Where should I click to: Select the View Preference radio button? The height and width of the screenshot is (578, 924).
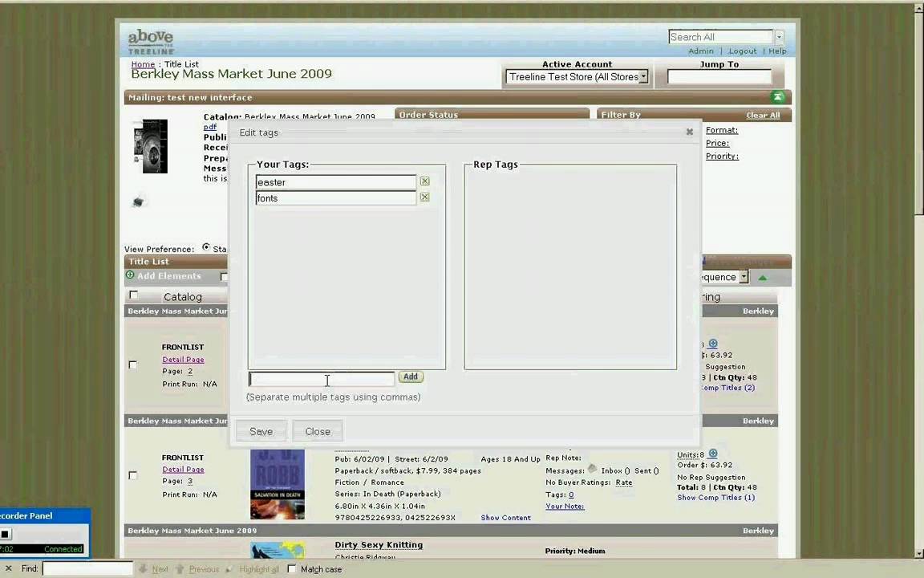click(205, 247)
